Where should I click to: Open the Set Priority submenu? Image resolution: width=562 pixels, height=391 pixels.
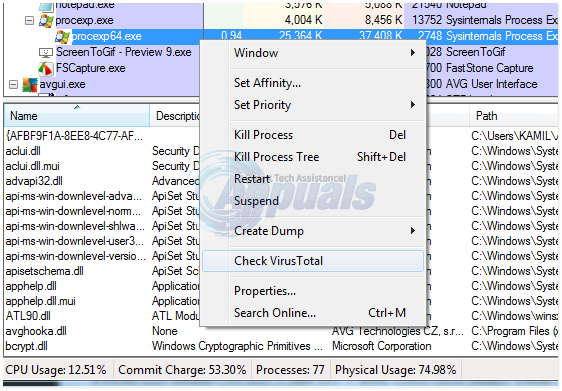click(313, 105)
